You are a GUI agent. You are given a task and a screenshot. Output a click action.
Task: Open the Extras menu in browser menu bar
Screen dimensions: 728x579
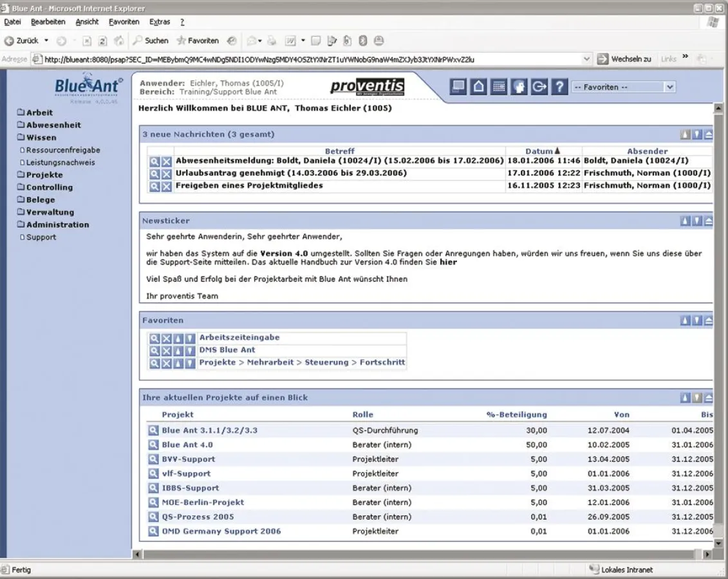pyautogui.click(x=160, y=22)
